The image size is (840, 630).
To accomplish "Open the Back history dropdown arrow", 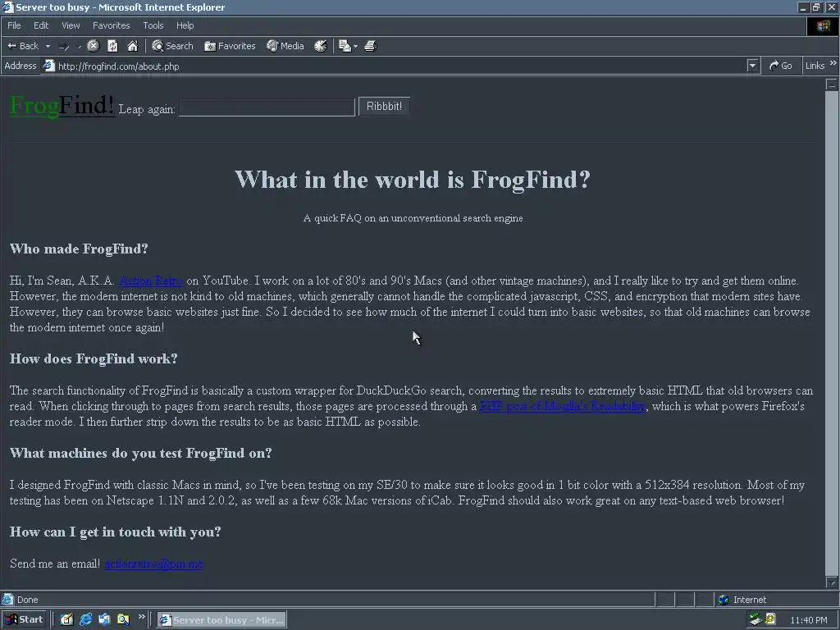I will [x=48, y=46].
